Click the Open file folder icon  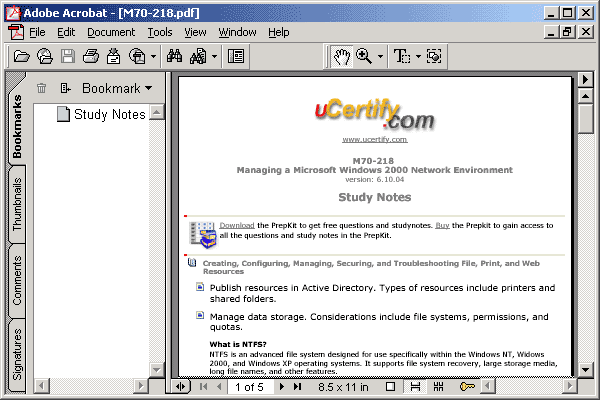21,56
